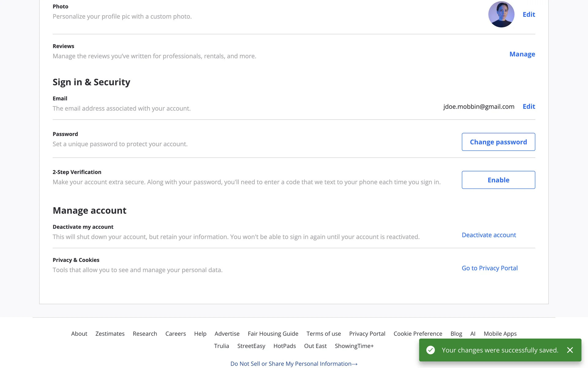Image resolution: width=588 pixels, height=368 pixels.
Task: Open Cookie Preference footer link
Action: coord(418,334)
